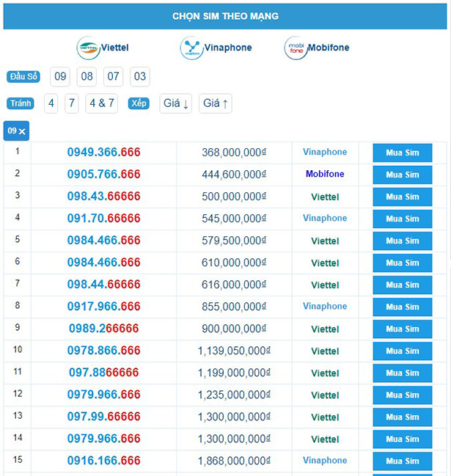
Task: Open SIM number 091.70.66666
Action: (x=104, y=219)
